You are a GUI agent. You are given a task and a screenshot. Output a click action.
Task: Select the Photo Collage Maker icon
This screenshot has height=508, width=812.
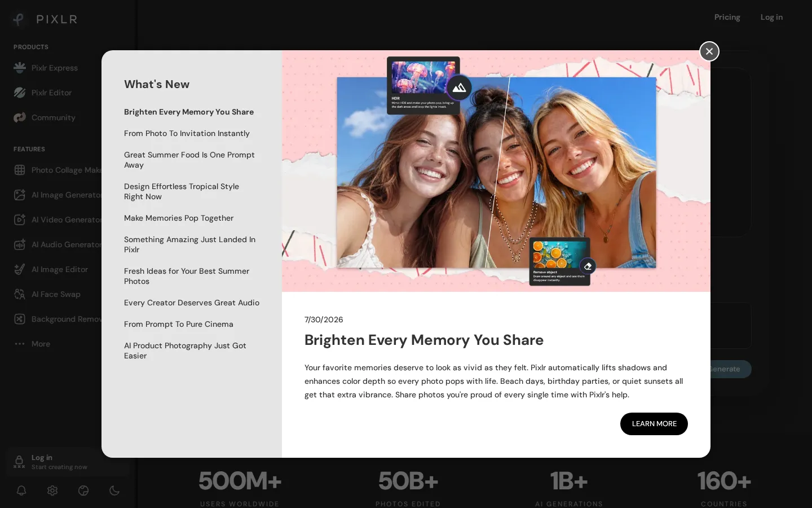click(x=20, y=170)
